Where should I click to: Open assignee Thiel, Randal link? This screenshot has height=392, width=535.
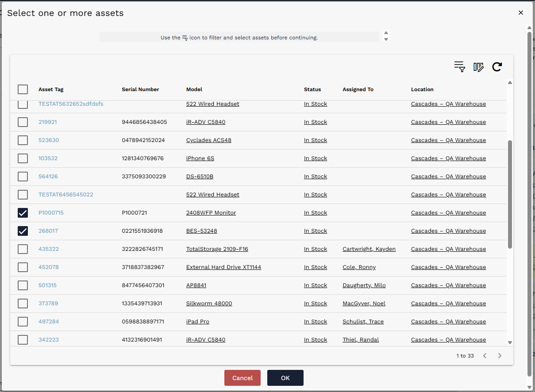(x=361, y=340)
